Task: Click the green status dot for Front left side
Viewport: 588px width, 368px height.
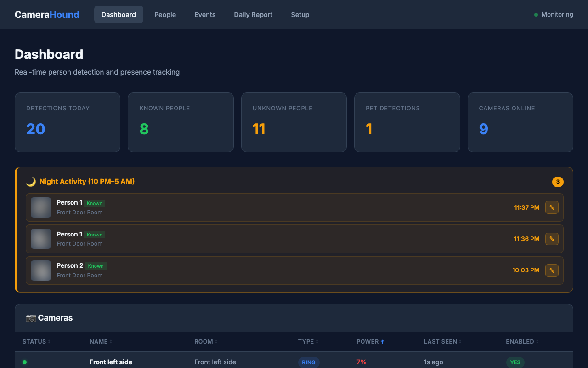Action: (x=24, y=362)
